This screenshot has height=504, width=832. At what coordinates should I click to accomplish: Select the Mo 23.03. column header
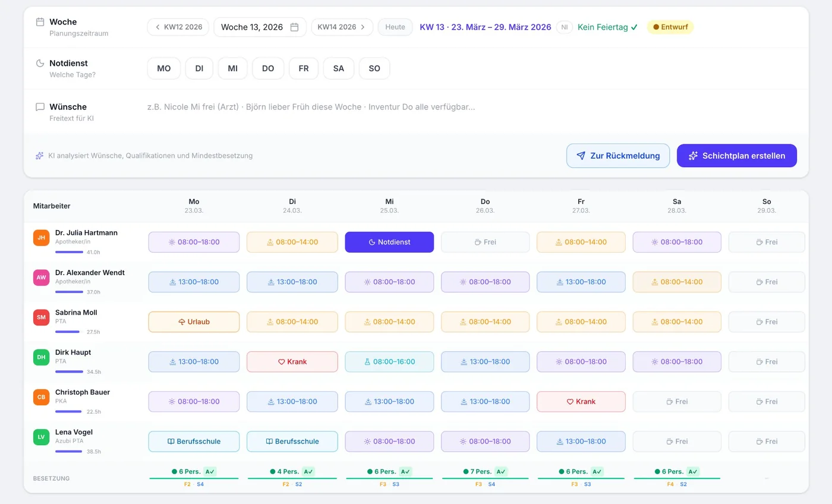tap(194, 206)
